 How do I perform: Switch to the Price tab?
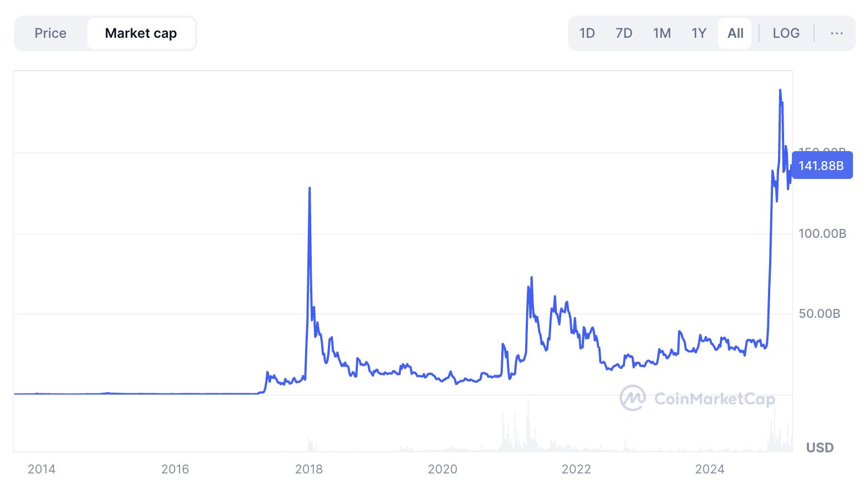51,33
